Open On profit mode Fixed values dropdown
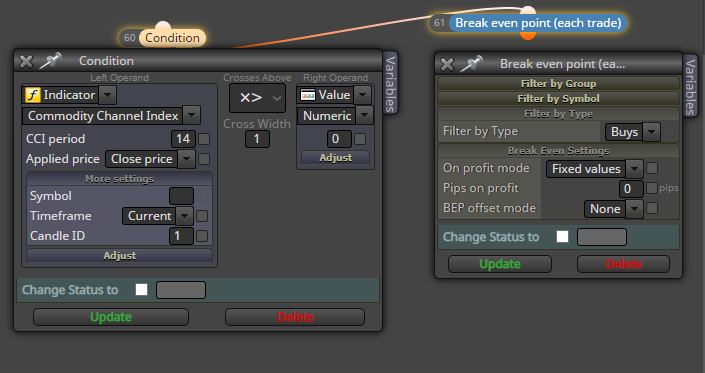Viewport: 705px width, 373px height. pyautogui.click(x=634, y=169)
